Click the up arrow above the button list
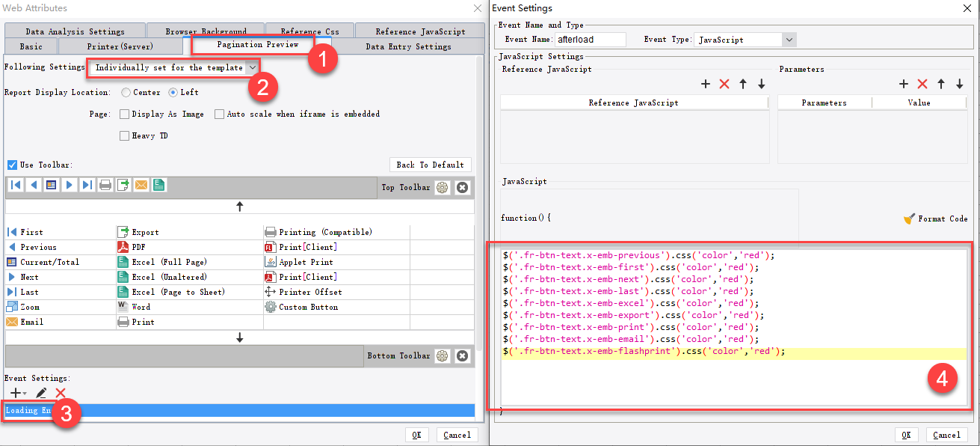 coord(240,207)
